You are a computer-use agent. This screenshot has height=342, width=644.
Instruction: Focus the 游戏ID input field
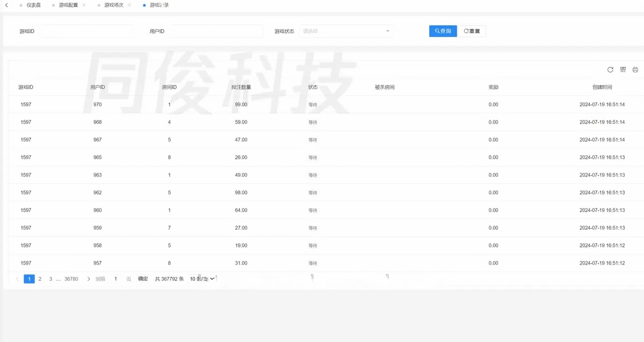[x=86, y=31]
